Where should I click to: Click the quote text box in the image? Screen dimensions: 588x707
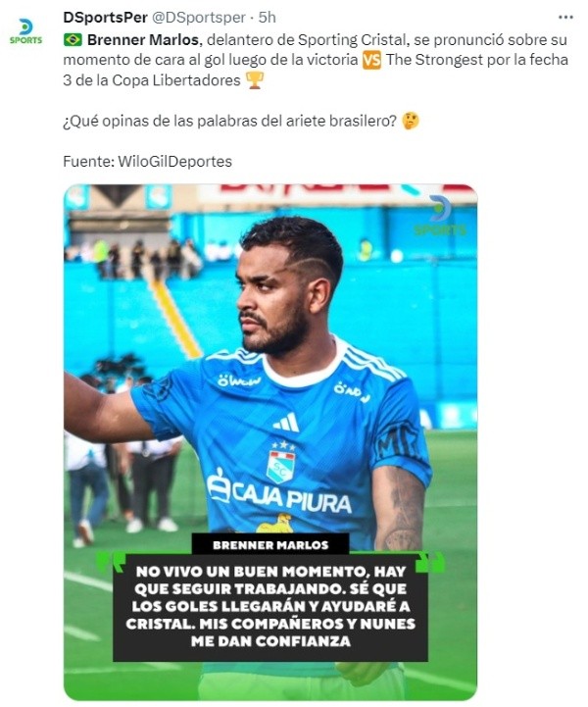[x=269, y=606]
